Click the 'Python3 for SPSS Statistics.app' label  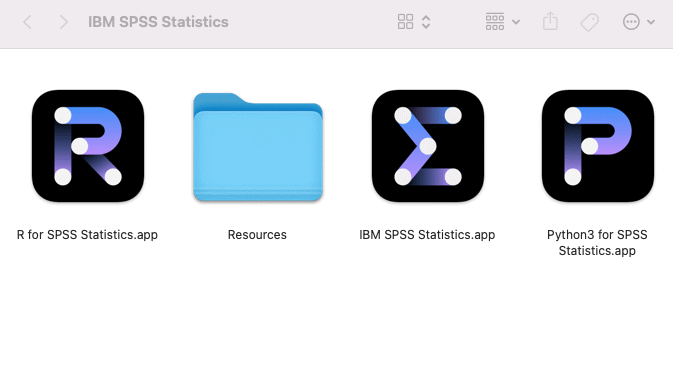(597, 243)
